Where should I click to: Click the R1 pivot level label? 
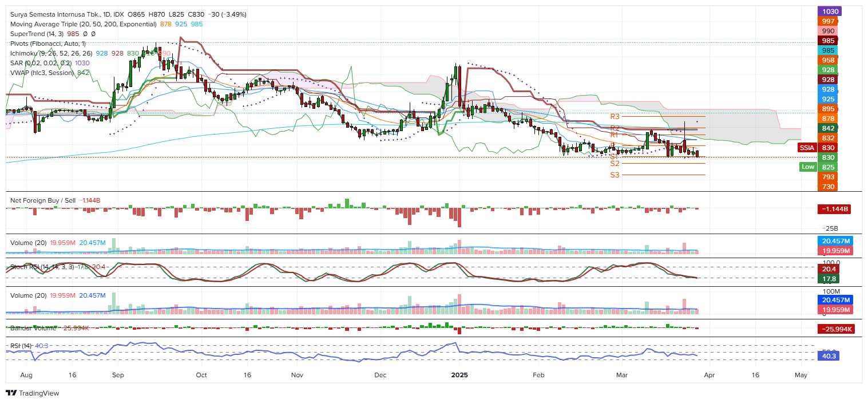(615, 135)
